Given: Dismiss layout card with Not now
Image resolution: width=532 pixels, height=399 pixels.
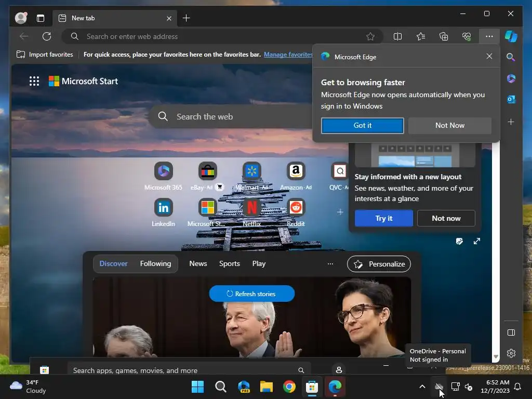Looking at the screenshot, I should (446, 218).
